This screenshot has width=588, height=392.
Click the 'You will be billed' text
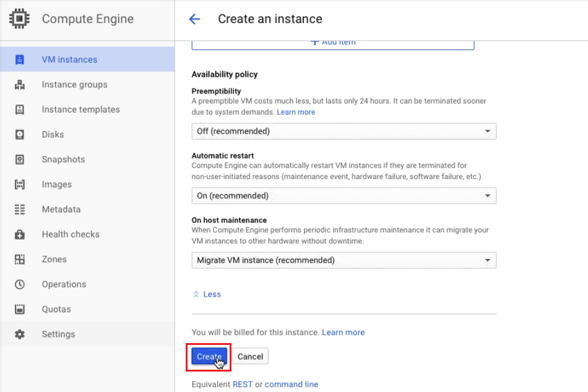coord(256,333)
